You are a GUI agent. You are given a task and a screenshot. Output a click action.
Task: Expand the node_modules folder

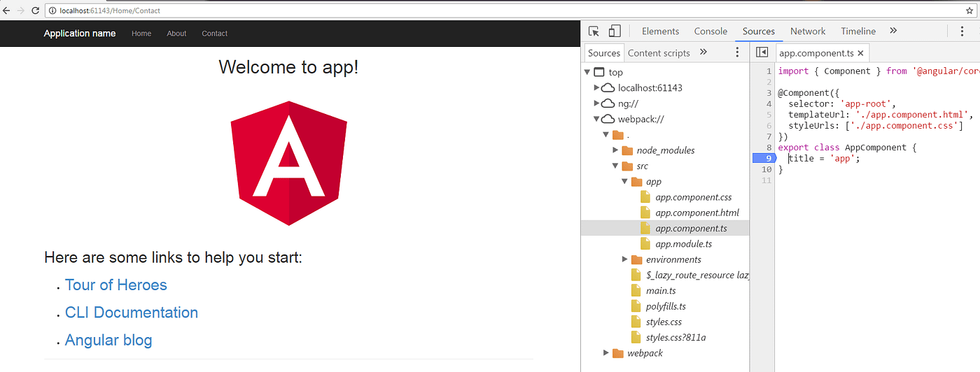(615, 150)
